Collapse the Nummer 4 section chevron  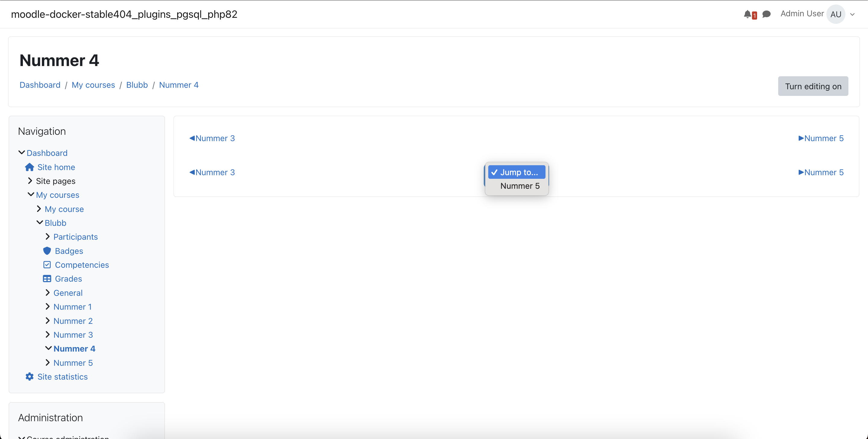(48, 348)
